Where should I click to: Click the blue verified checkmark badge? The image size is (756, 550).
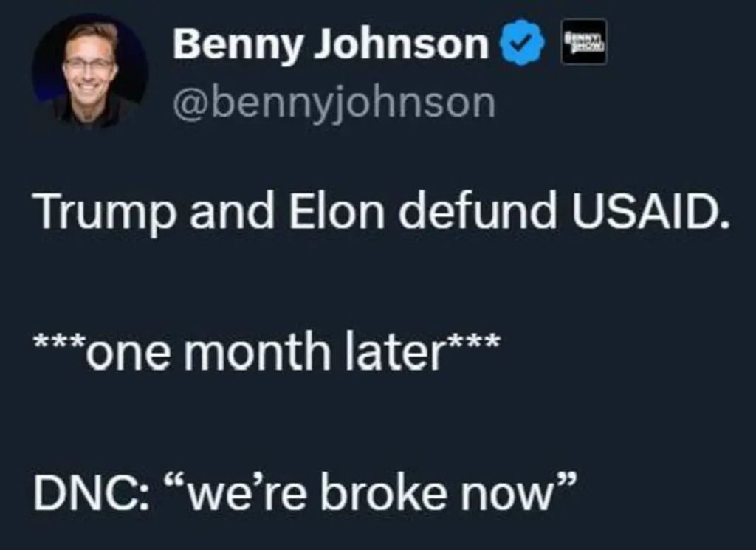523,44
